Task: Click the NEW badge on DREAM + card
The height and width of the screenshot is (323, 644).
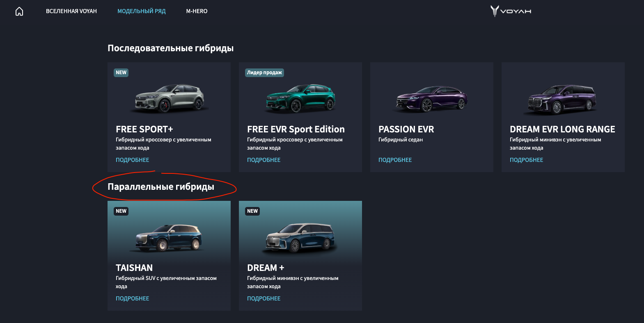Action: tap(252, 211)
